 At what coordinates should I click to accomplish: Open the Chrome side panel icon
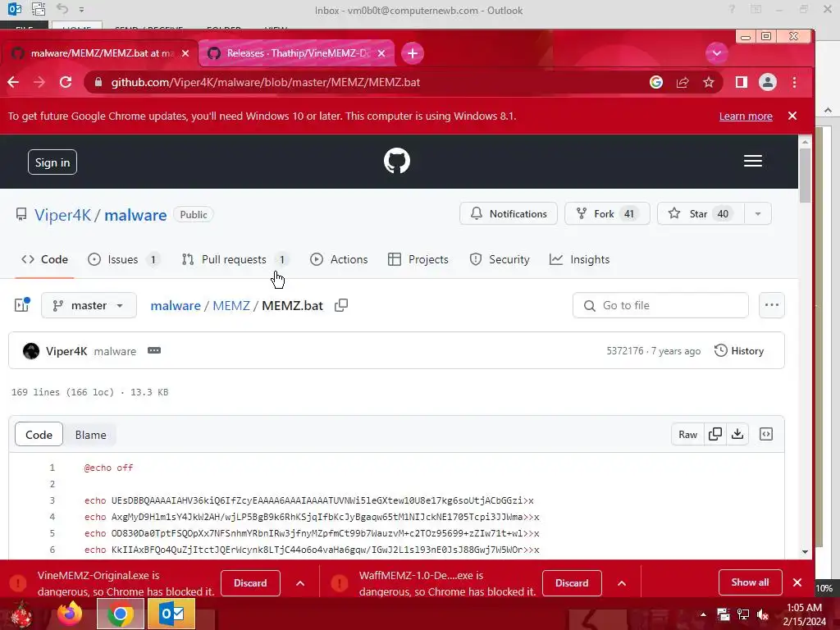point(742,82)
